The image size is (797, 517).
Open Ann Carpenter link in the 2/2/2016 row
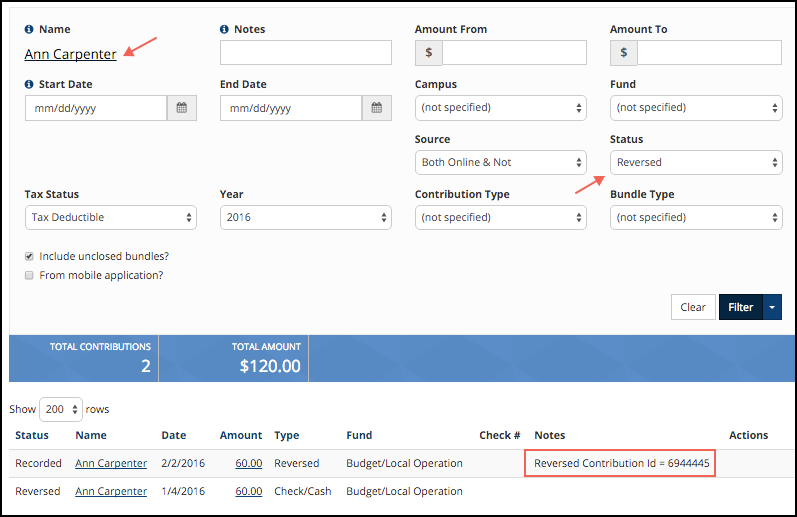[111, 463]
